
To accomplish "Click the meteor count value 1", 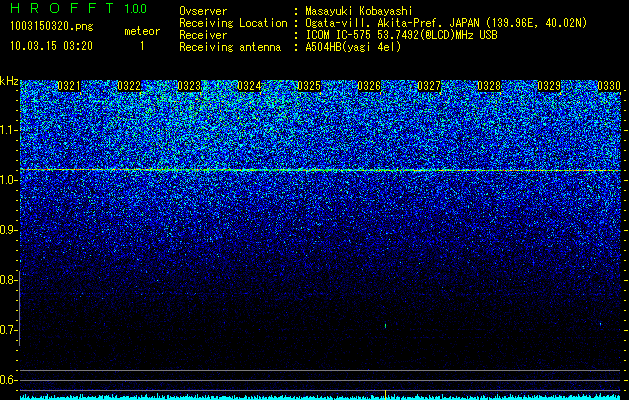I will 142,46.
